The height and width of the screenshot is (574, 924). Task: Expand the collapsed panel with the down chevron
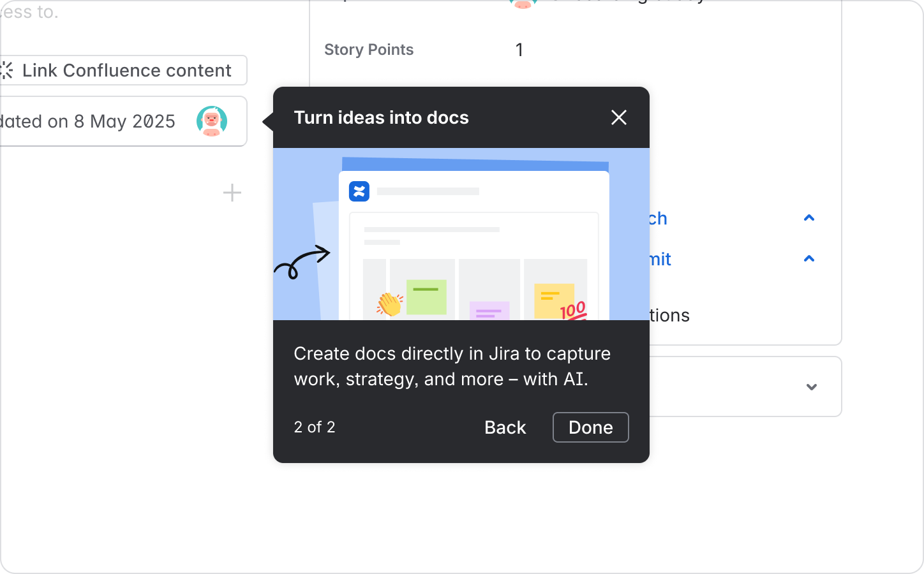(x=812, y=387)
